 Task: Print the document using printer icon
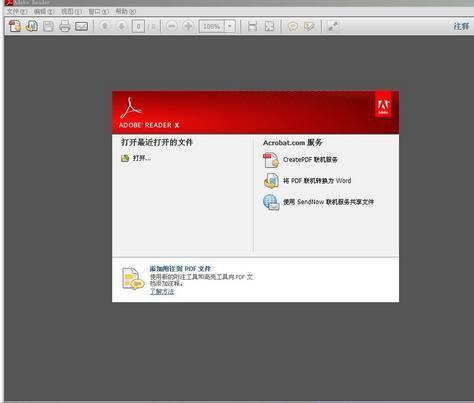[x=65, y=26]
